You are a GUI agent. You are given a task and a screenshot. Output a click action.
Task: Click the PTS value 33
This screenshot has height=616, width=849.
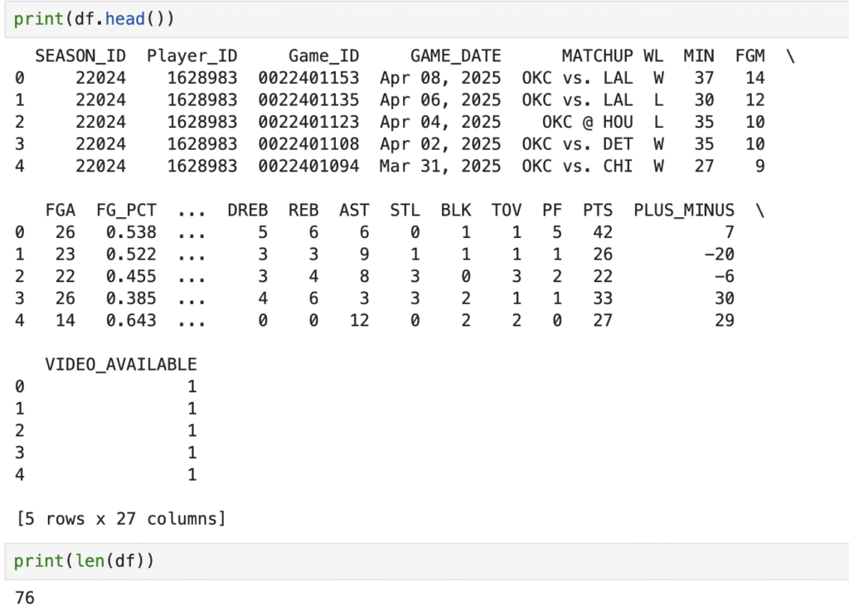[x=603, y=298]
